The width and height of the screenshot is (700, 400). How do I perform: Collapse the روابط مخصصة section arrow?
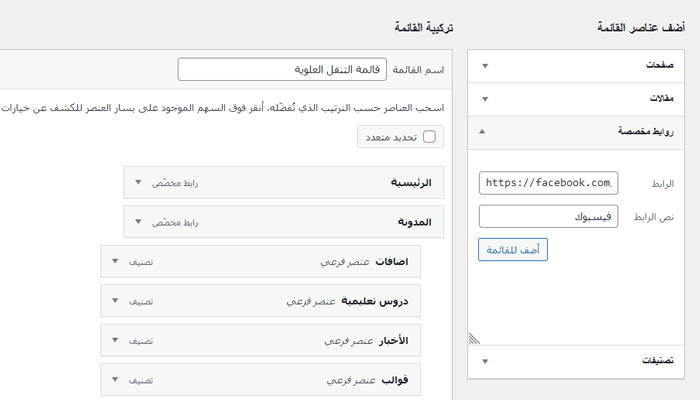coord(482,131)
